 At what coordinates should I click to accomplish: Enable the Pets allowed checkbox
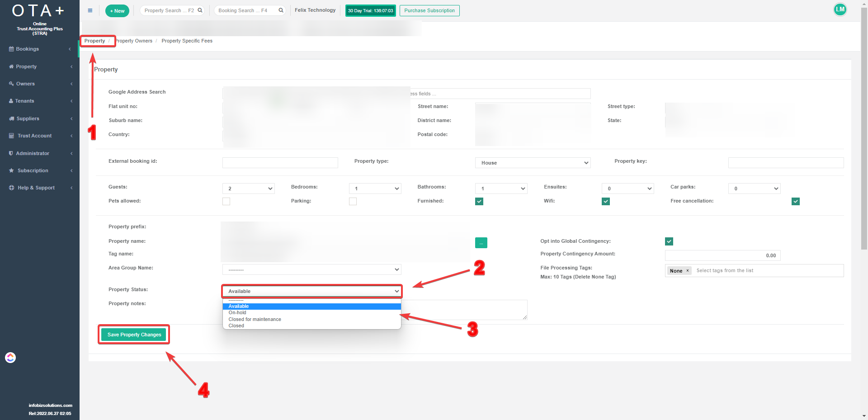click(x=226, y=201)
